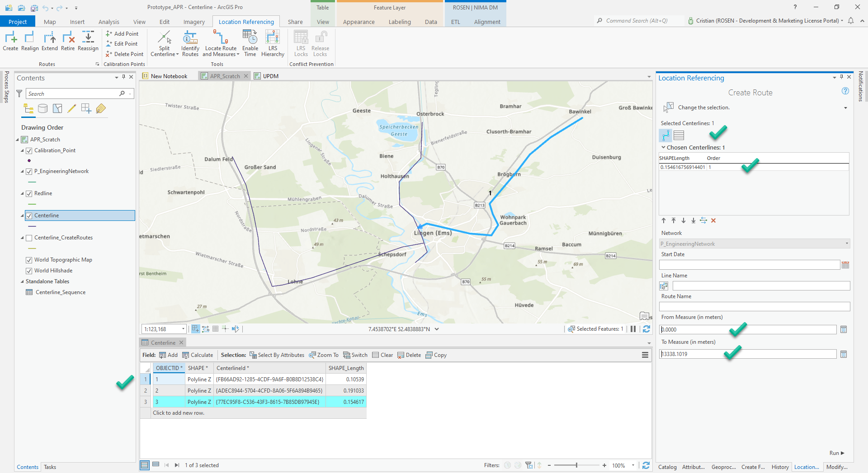Switch to the Imagery ribbon tab
Image resolution: width=868 pixels, height=473 pixels.
194,22
